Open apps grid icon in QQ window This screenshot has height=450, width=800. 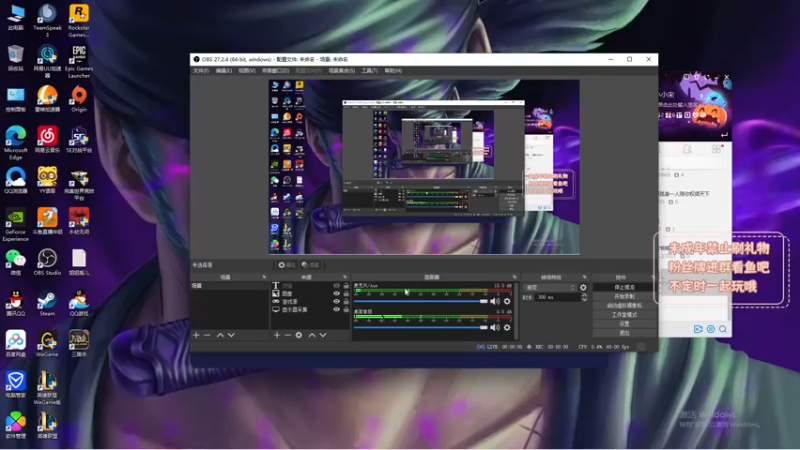pos(716,149)
